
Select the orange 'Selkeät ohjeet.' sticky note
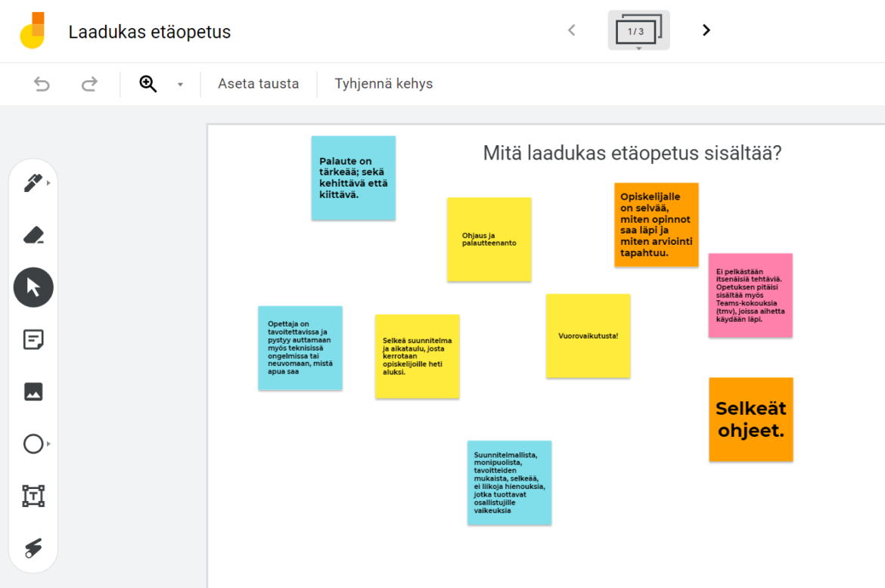[750, 419]
